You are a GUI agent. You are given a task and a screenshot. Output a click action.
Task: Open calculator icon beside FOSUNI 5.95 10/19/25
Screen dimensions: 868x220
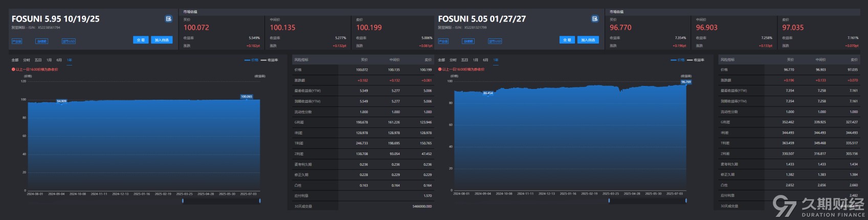click(168, 19)
